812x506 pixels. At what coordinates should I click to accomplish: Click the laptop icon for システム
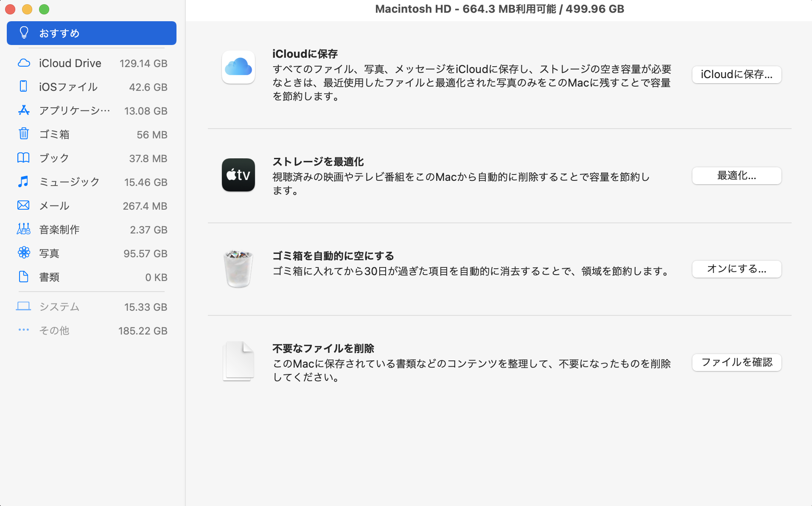(x=24, y=306)
